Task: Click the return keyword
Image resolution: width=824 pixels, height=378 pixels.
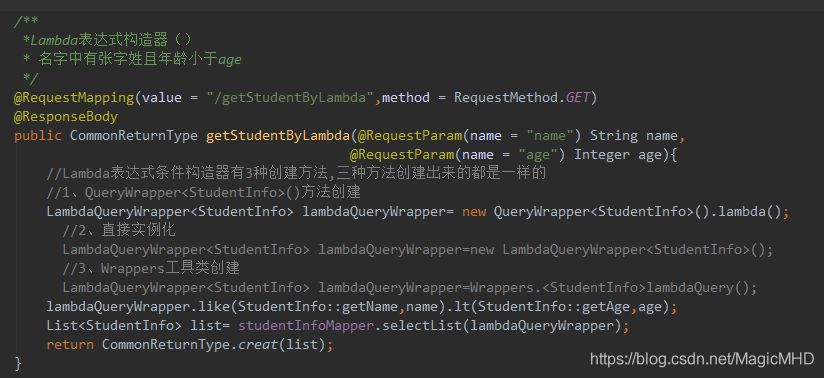Action: (x=70, y=345)
